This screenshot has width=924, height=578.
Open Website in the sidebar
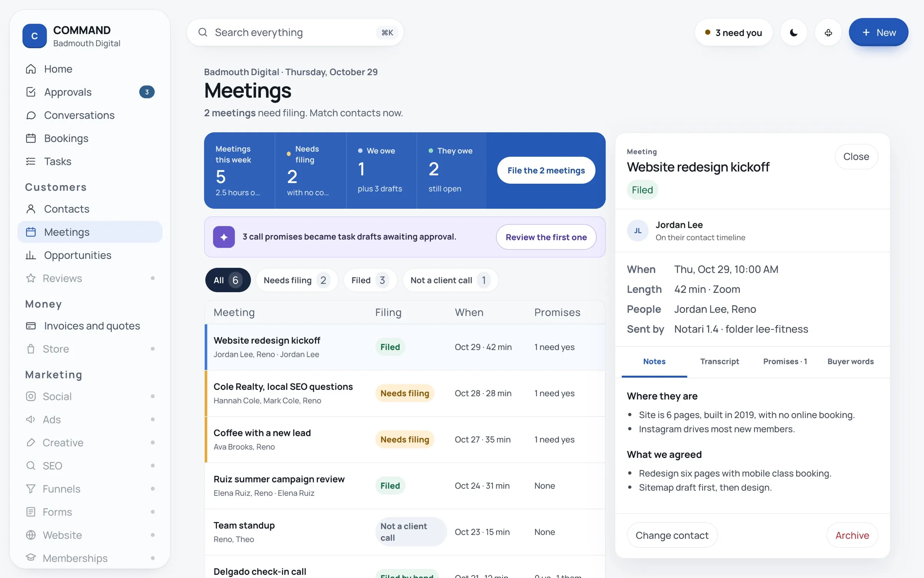pyautogui.click(x=90, y=535)
